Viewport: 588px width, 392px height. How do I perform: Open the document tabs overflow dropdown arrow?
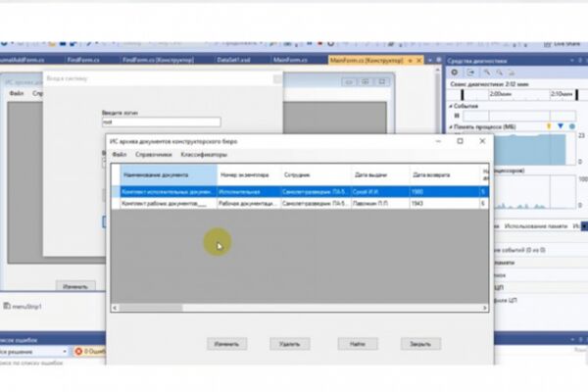point(430,61)
